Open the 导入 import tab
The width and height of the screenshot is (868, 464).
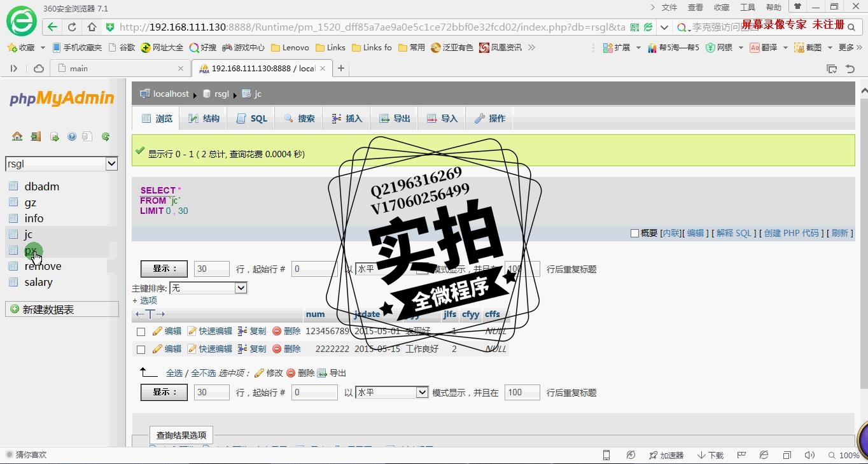(x=442, y=118)
